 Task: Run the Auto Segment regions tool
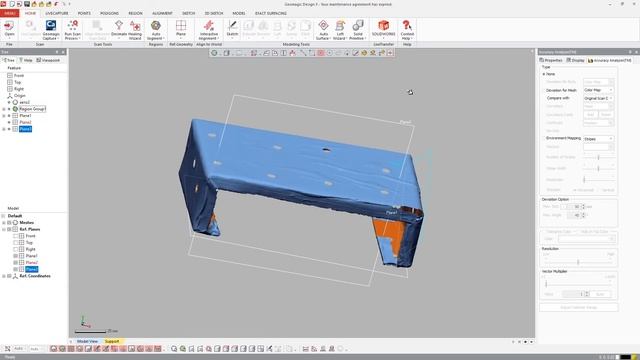156,29
